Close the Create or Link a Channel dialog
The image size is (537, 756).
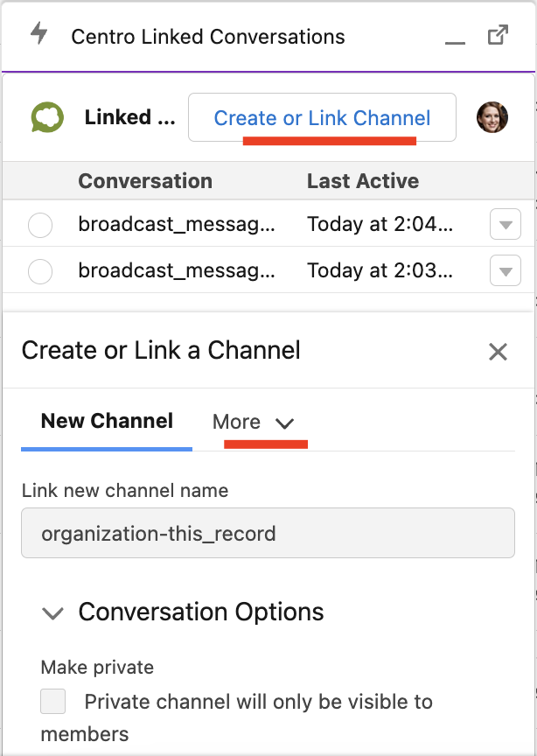tap(498, 352)
